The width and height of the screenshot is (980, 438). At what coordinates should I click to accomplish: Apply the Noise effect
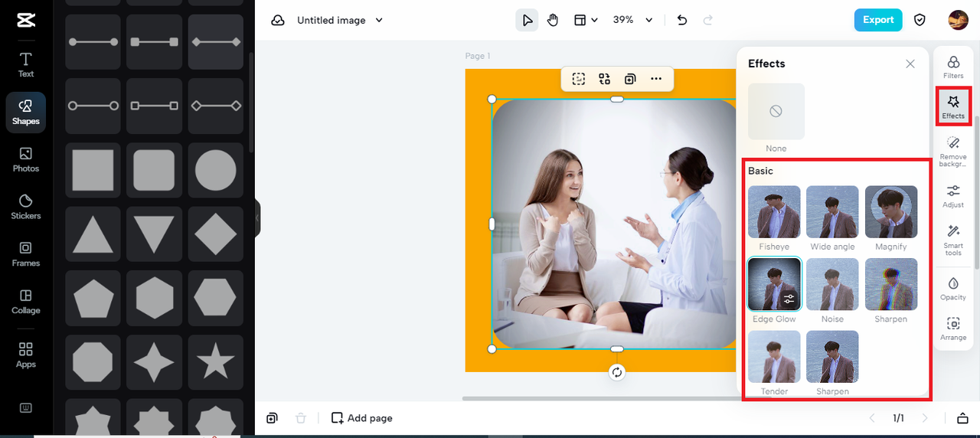tap(832, 284)
